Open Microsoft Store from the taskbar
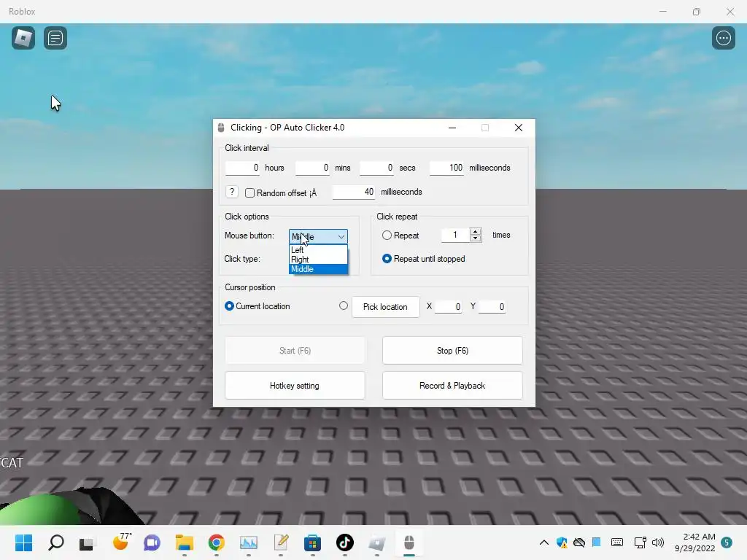This screenshot has width=747, height=560. (312, 542)
